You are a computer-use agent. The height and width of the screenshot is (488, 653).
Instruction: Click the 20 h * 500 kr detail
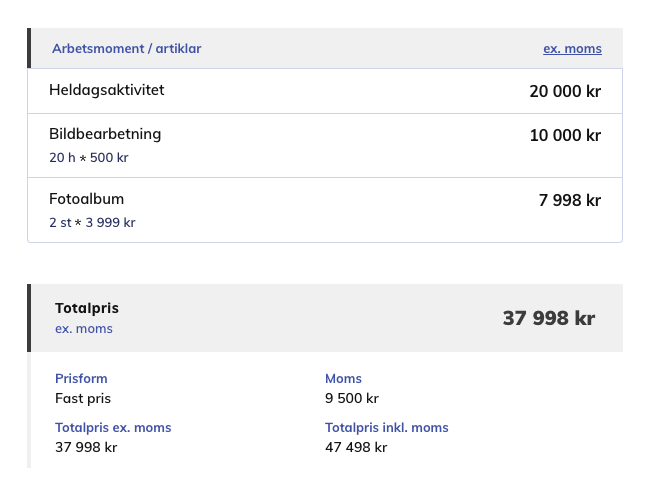(x=89, y=158)
